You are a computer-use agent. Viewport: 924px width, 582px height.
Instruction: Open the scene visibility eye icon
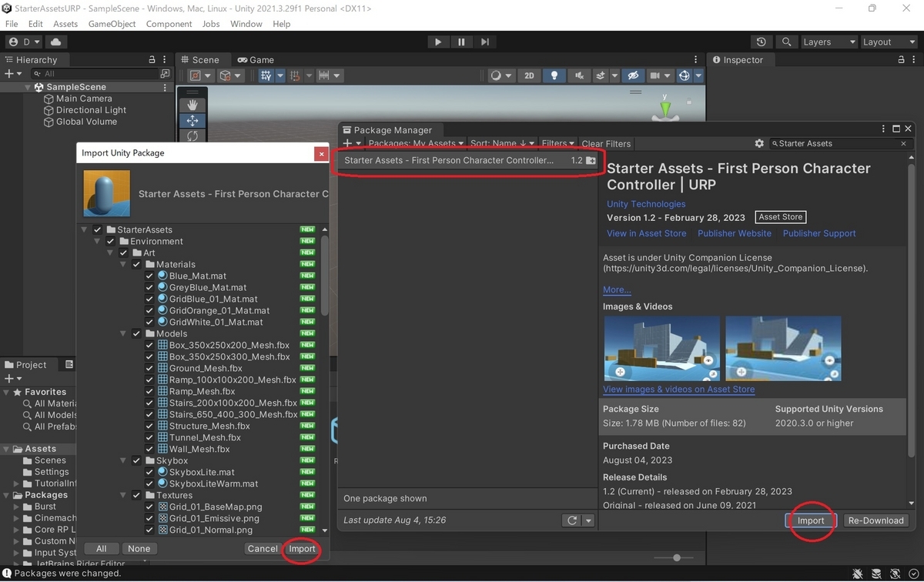pyautogui.click(x=633, y=75)
